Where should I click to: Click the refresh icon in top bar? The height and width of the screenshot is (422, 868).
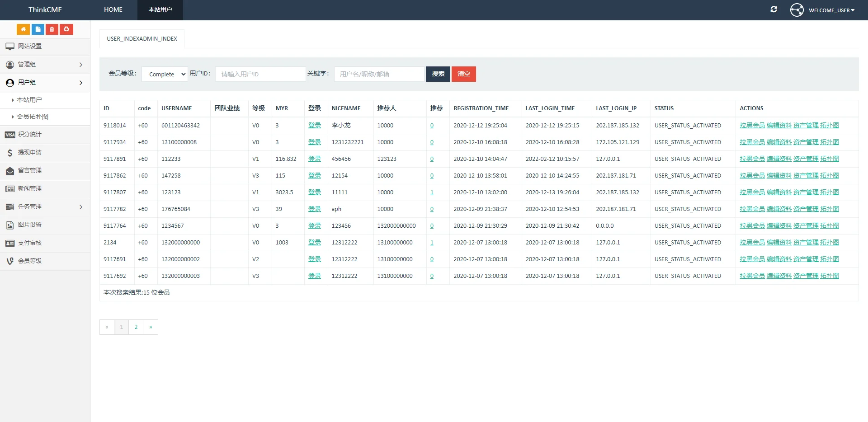click(774, 9)
